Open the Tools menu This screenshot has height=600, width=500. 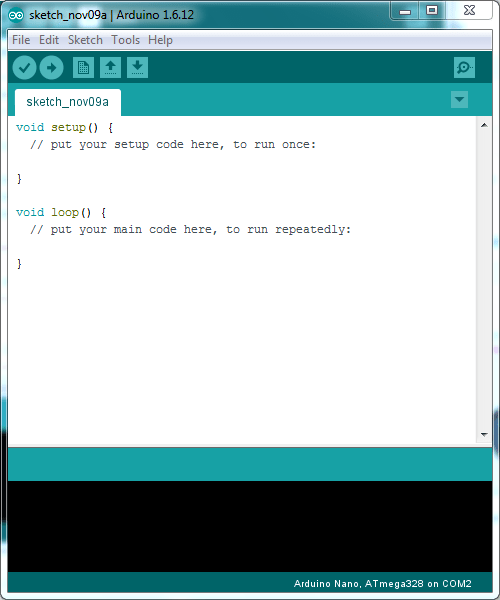[x=125, y=40]
